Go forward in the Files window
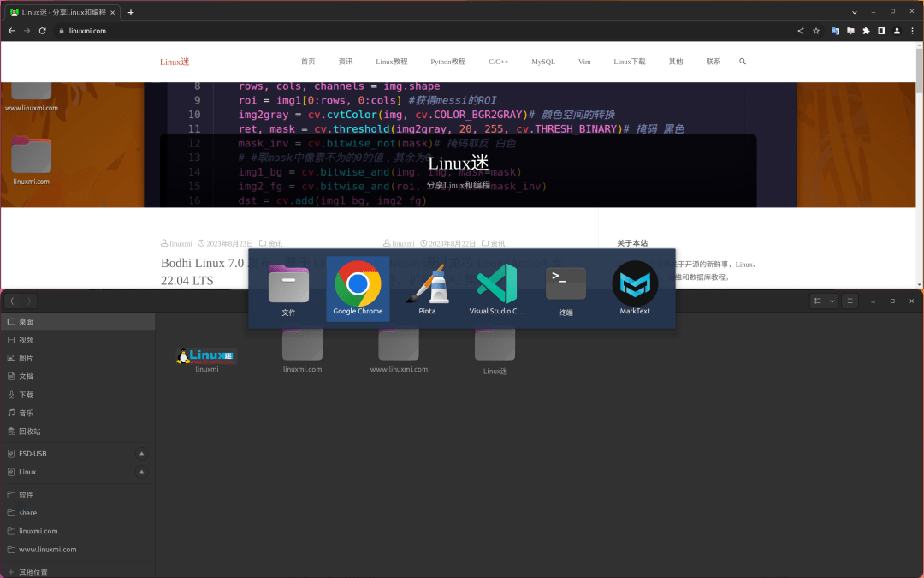The image size is (924, 578). (x=29, y=301)
